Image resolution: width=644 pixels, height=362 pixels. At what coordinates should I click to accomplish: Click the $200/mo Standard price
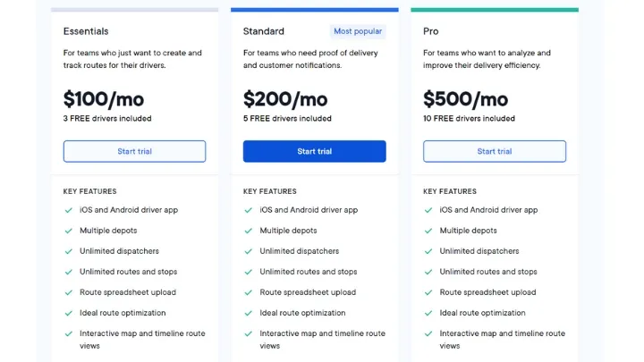[285, 99]
